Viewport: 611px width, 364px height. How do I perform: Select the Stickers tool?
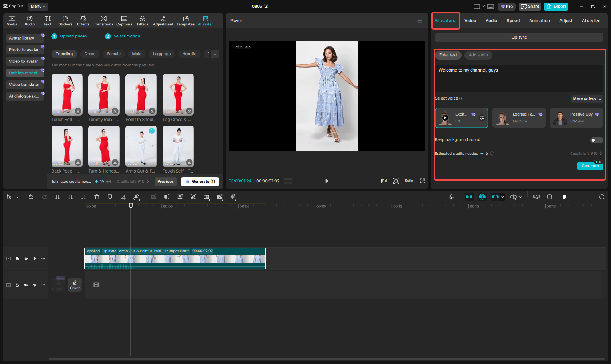[65, 20]
